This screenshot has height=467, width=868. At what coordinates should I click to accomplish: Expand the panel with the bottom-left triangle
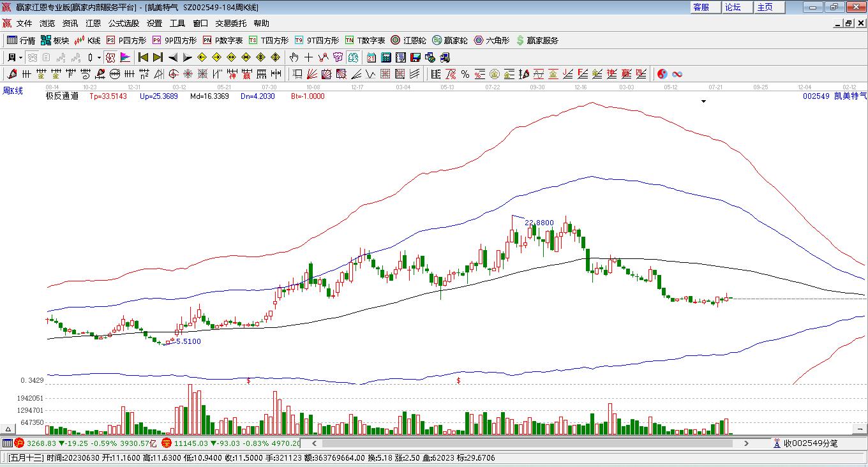tap(9, 429)
